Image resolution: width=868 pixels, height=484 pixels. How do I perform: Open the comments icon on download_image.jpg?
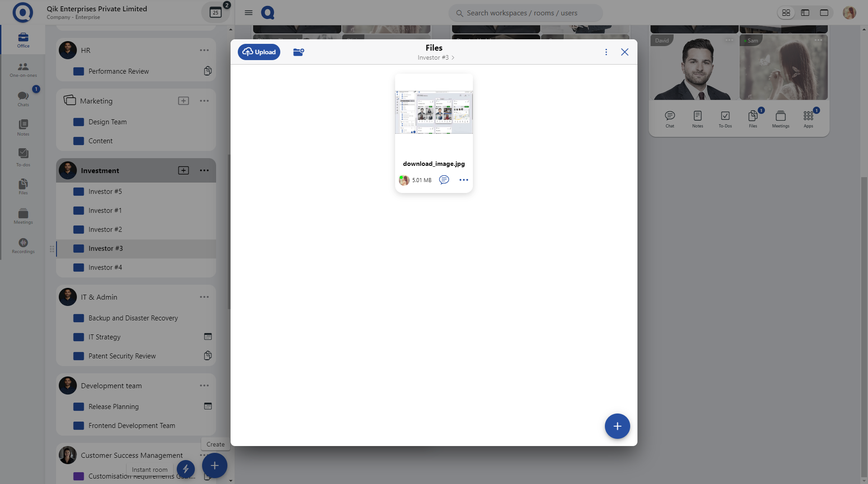coord(444,180)
